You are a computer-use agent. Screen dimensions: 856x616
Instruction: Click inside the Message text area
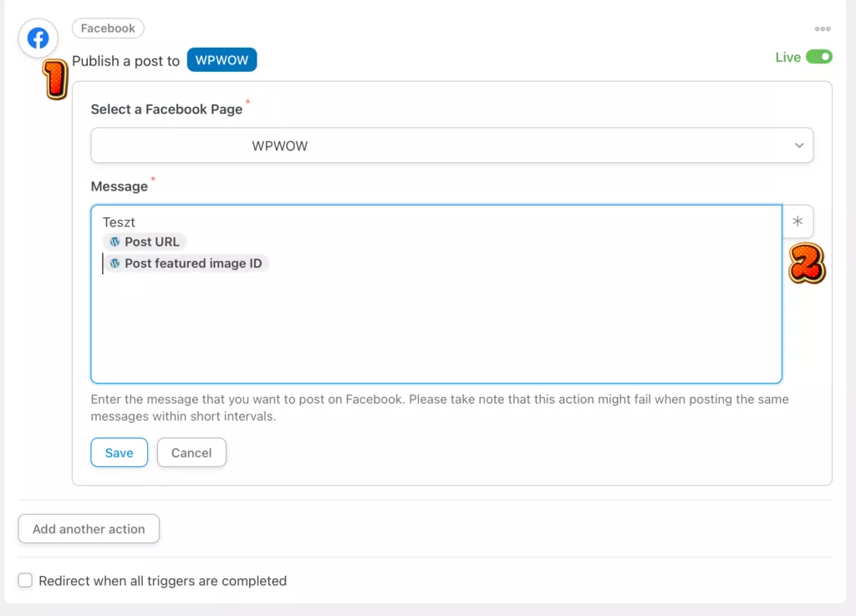[436, 294]
